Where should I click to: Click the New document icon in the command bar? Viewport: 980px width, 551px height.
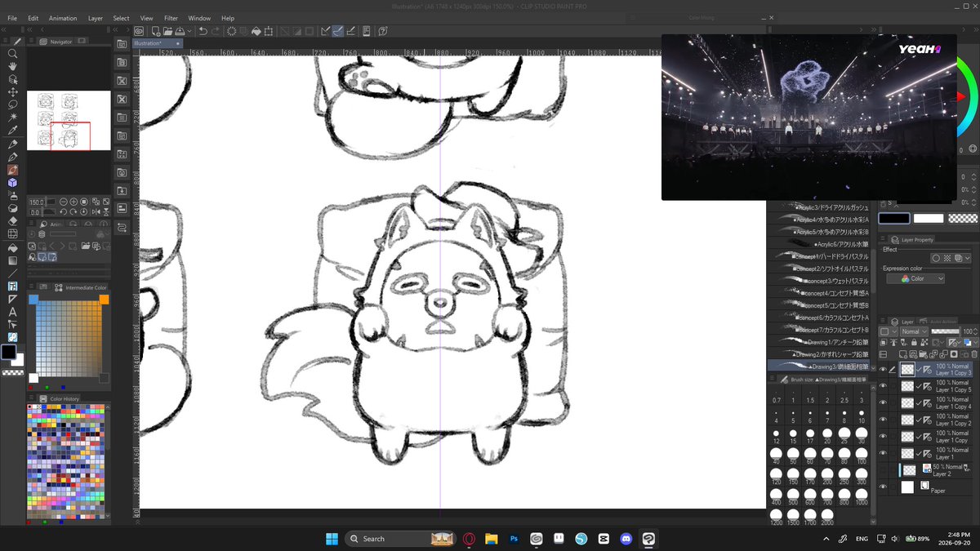(x=155, y=31)
